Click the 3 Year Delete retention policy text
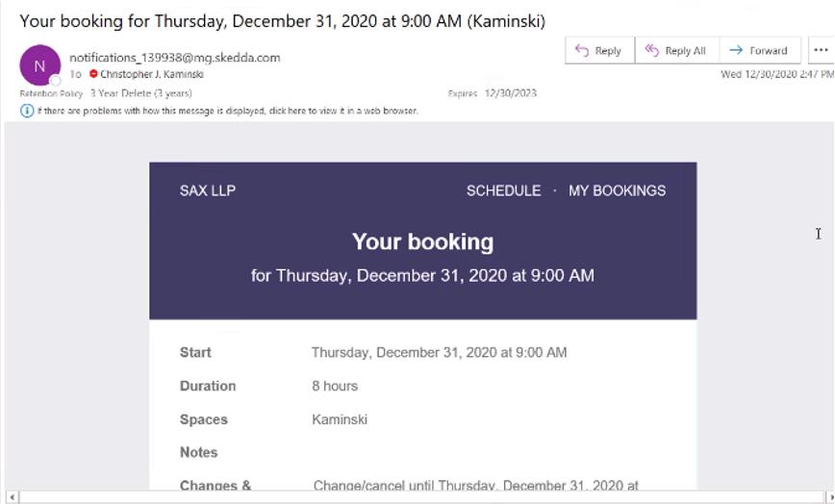This screenshot has height=504, width=835. [x=140, y=93]
